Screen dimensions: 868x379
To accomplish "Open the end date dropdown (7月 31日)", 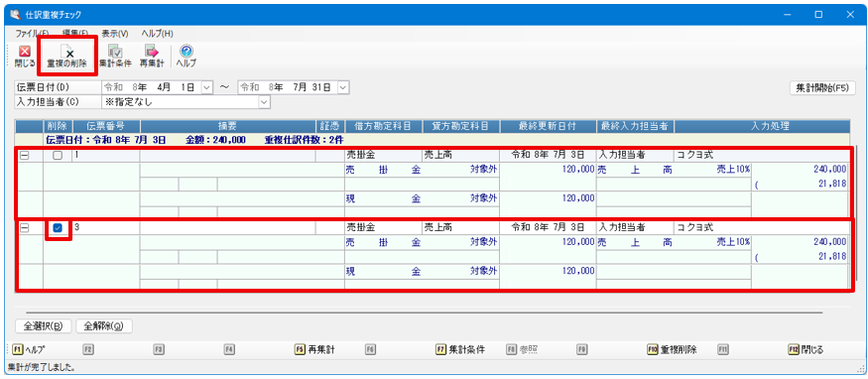I will (342, 87).
